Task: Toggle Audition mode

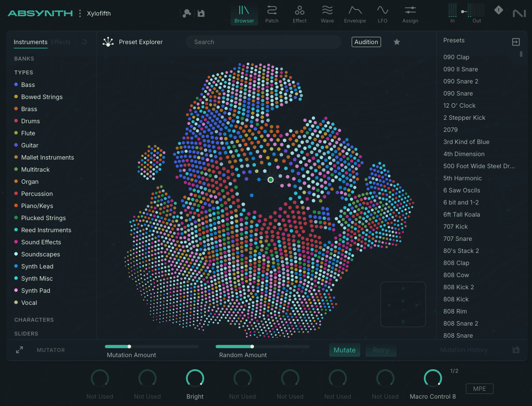Action: (x=366, y=42)
